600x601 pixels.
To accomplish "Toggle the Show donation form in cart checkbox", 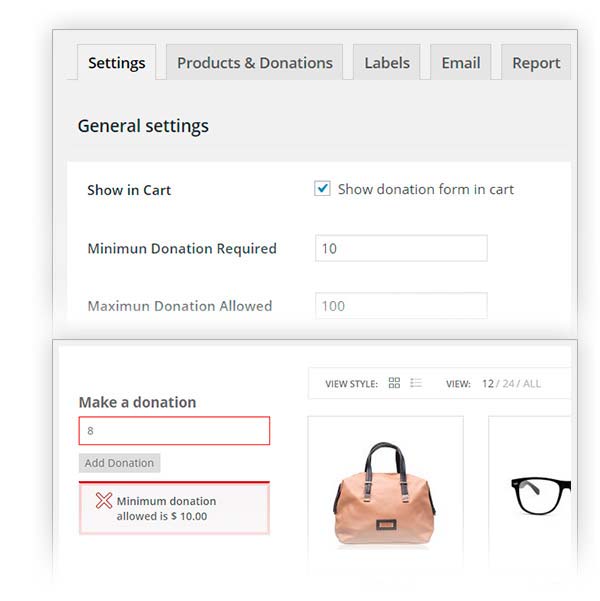I will (322, 188).
